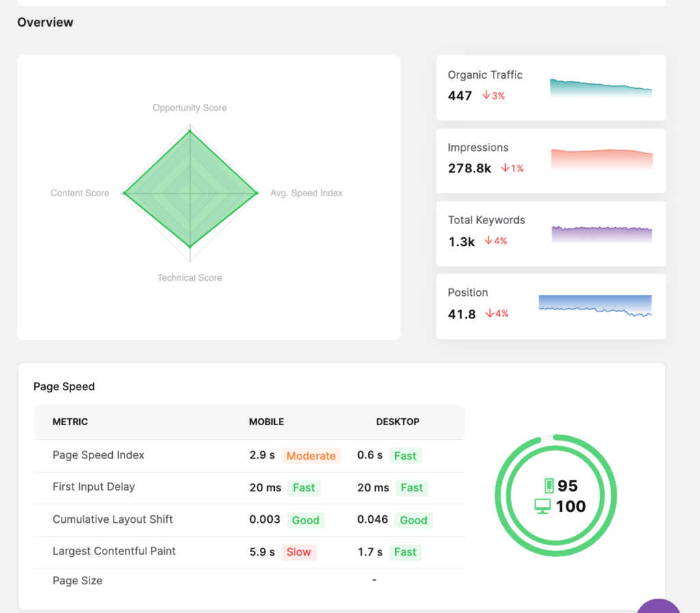This screenshot has height=613, width=700.
Task: Click the Fast badge next to 0.6 s
Action: 405,456
